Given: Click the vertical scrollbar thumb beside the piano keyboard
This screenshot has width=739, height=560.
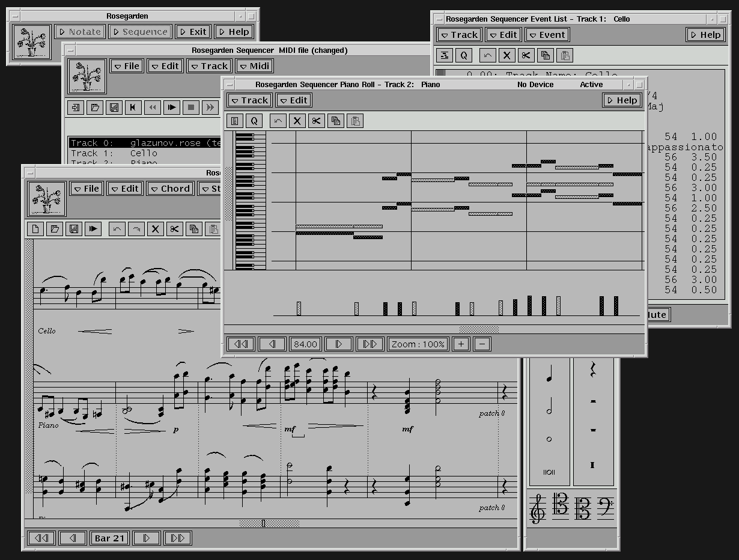Looking at the screenshot, I should (x=228, y=194).
